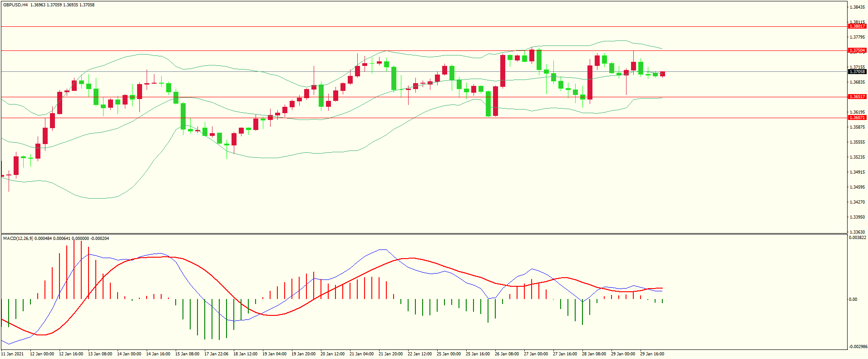Image resolution: width=868 pixels, height=359 pixels.
Task: Click the 1.36071 price level tag
Action: click(x=857, y=118)
